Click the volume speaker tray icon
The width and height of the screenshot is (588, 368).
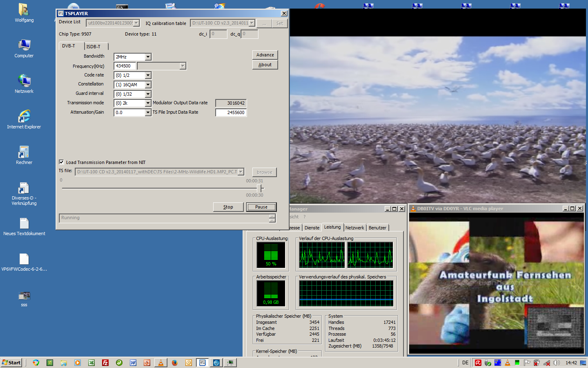point(556,363)
